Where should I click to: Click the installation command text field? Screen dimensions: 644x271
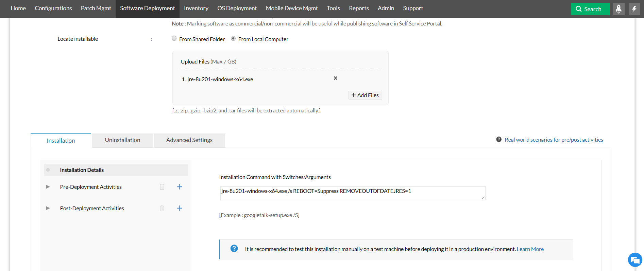click(x=352, y=193)
